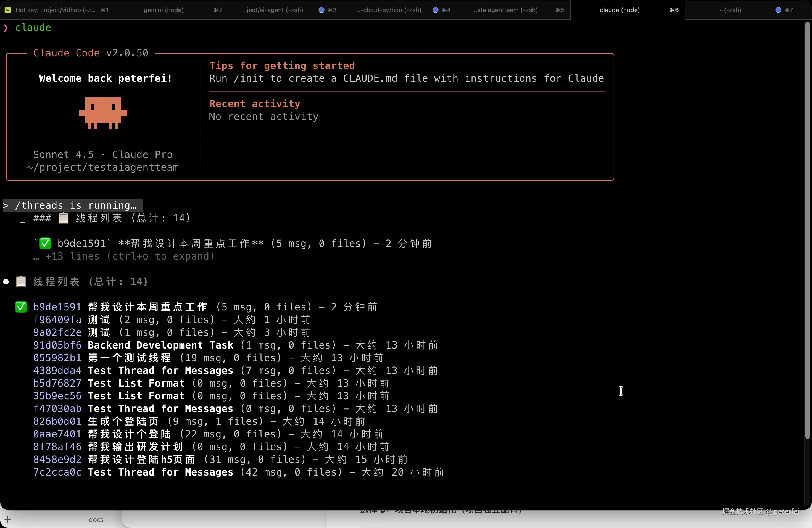Click the blue dot on the ~ zsh tab
This screenshot has height=528, width=812.
[778, 10]
